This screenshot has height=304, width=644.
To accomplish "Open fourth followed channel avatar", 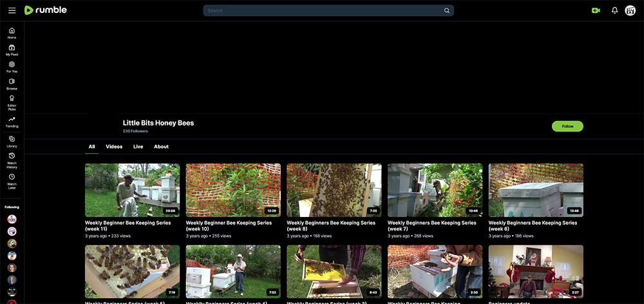I will 12,256.
